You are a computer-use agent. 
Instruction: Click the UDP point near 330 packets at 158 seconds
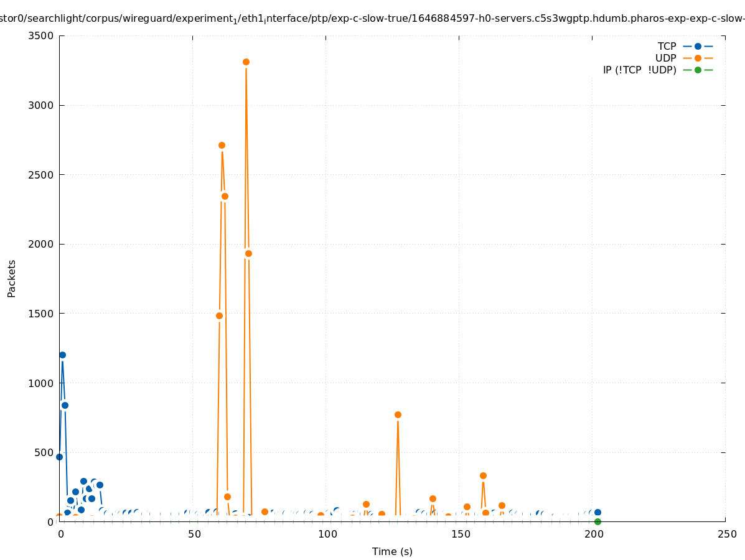[x=483, y=475]
